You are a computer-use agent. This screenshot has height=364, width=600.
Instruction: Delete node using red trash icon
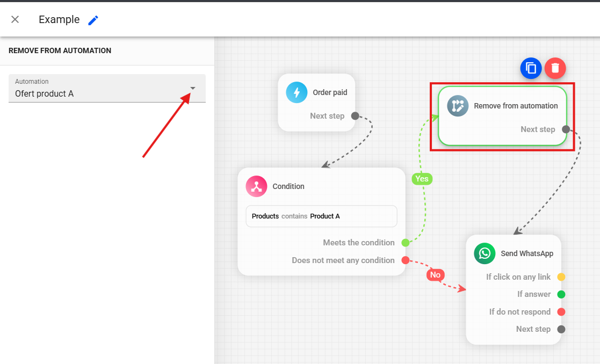pos(555,68)
